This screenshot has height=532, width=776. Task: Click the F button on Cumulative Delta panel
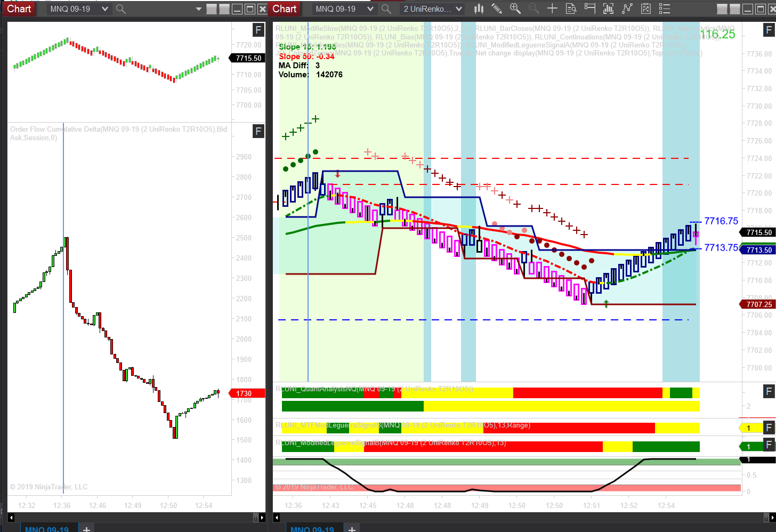click(258, 131)
